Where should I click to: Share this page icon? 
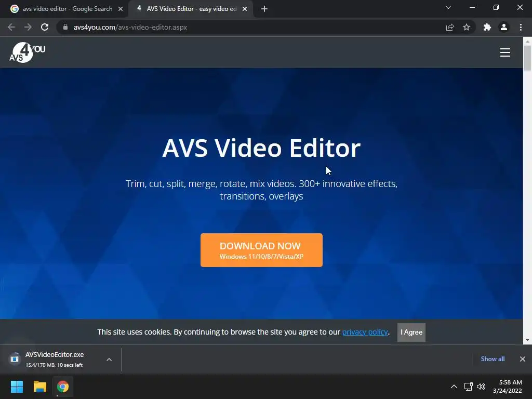[450, 27]
